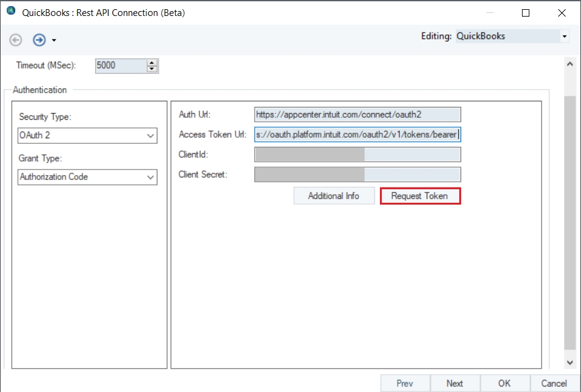The height and width of the screenshot is (392, 581).
Task: Click the back navigation arrow icon
Action: click(x=15, y=39)
